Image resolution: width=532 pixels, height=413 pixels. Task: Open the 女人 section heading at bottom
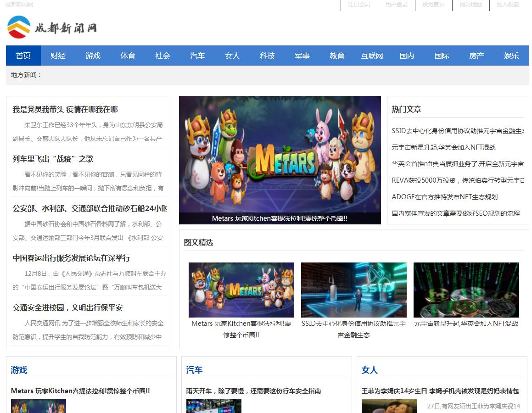point(370,370)
